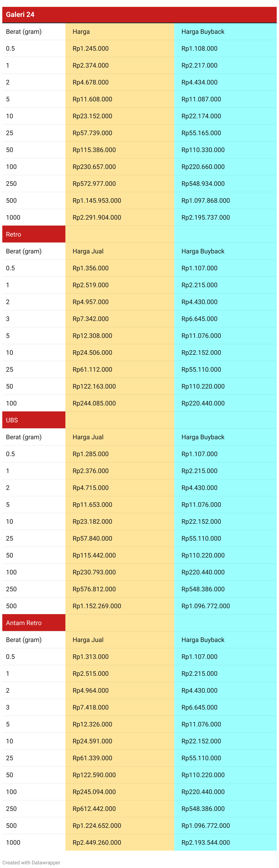This screenshot has width=279, height=868.
Task: Click Antam Retro price Rp612.442.000
Action: tap(94, 808)
